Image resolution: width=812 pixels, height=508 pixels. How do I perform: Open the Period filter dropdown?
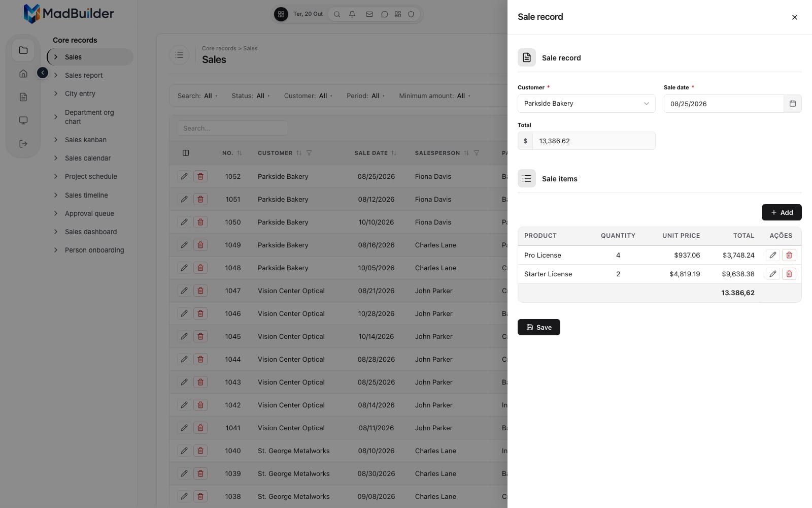tap(366, 96)
